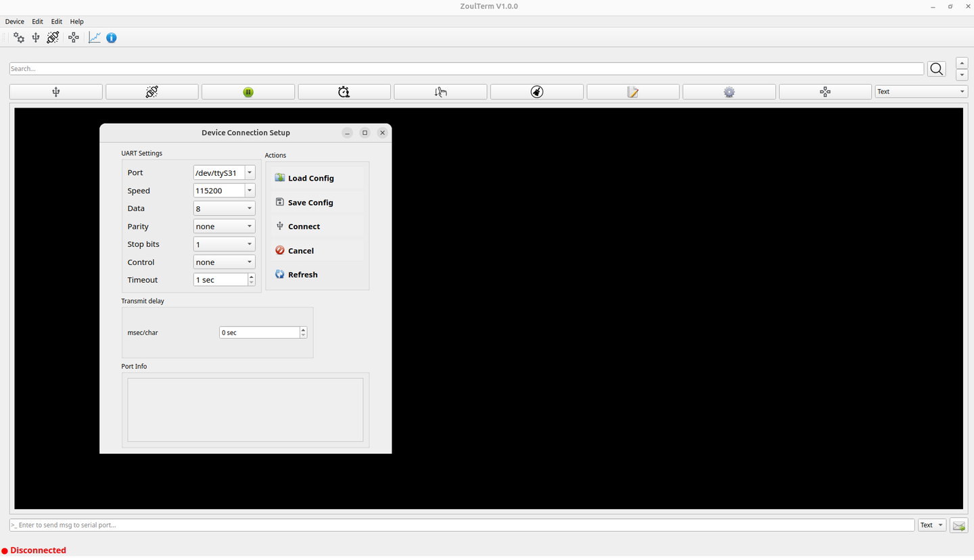The image size is (974, 560).
Task: Click the hand auto-scroll button
Action: tap(440, 92)
